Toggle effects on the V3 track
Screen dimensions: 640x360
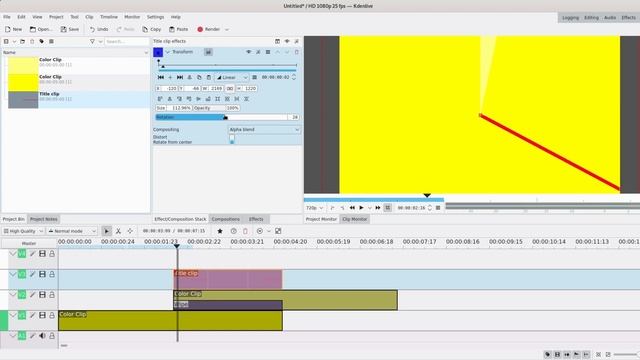(x=32, y=274)
